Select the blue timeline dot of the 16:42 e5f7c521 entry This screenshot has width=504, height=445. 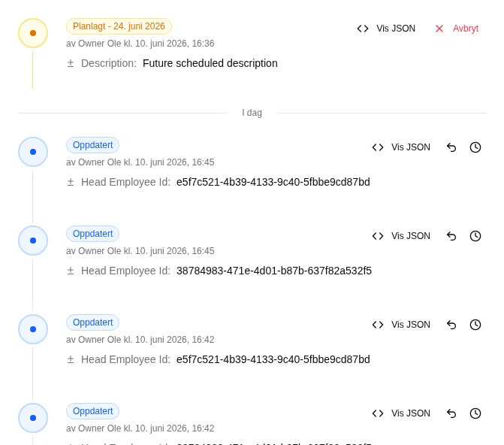[33, 329]
